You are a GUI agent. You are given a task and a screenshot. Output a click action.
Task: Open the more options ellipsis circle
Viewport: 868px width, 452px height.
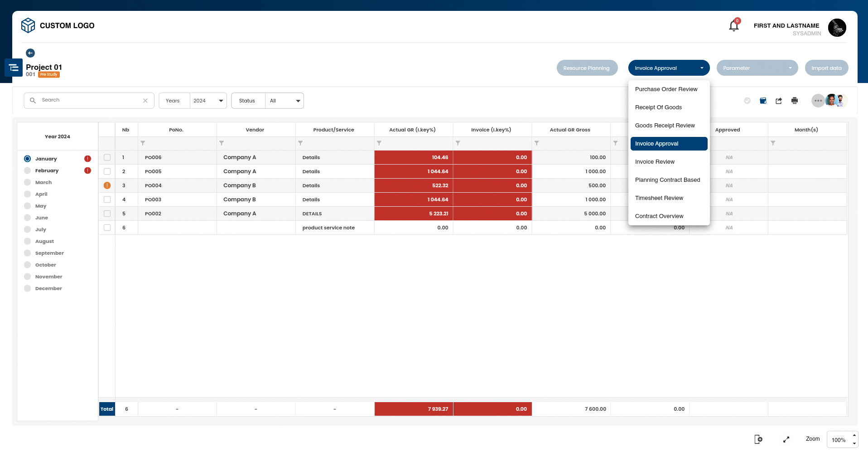pyautogui.click(x=818, y=101)
